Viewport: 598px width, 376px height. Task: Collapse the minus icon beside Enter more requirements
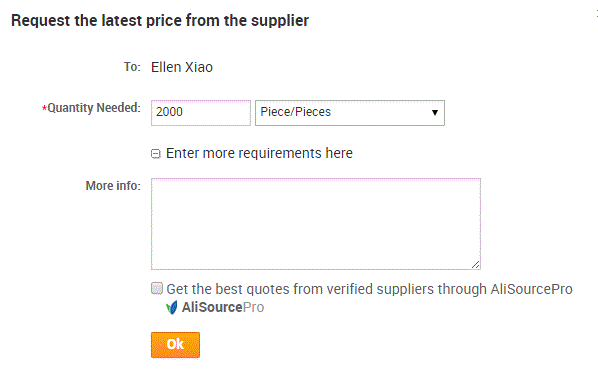point(156,154)
